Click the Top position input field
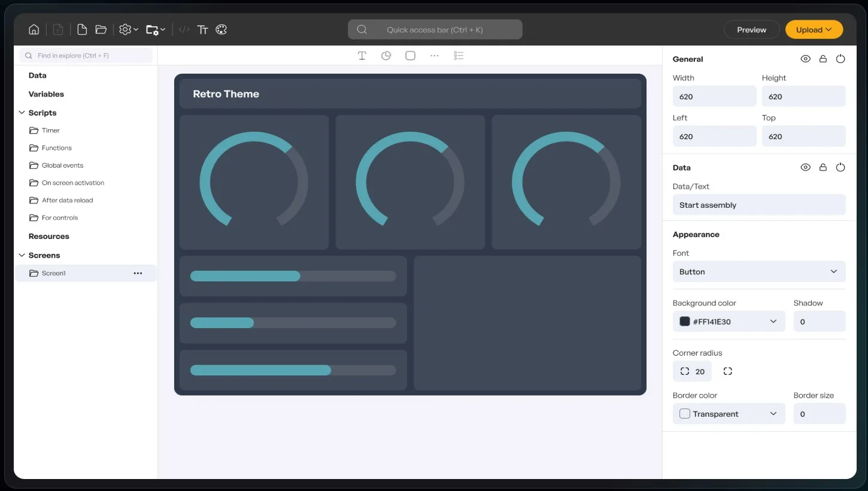868x491 pixels. pyautogui.click(x=803, y=137)
